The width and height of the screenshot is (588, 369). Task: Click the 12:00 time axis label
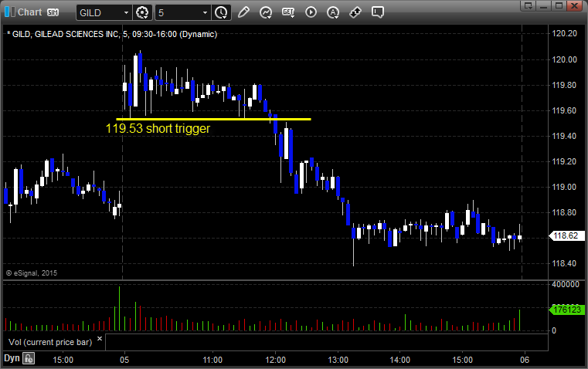[275, 360]
